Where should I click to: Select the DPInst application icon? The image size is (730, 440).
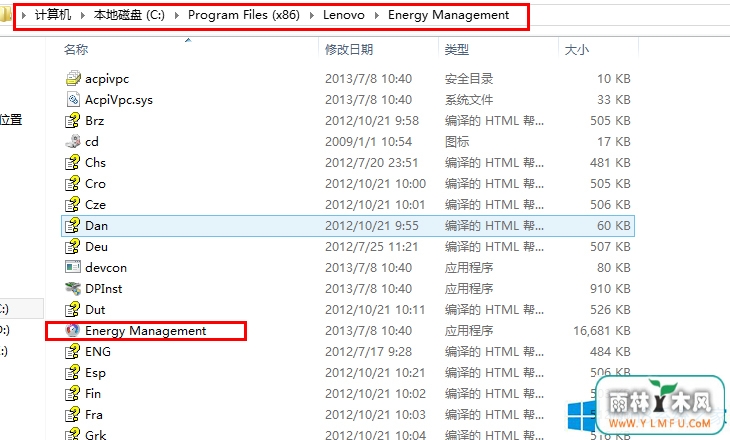73,288
